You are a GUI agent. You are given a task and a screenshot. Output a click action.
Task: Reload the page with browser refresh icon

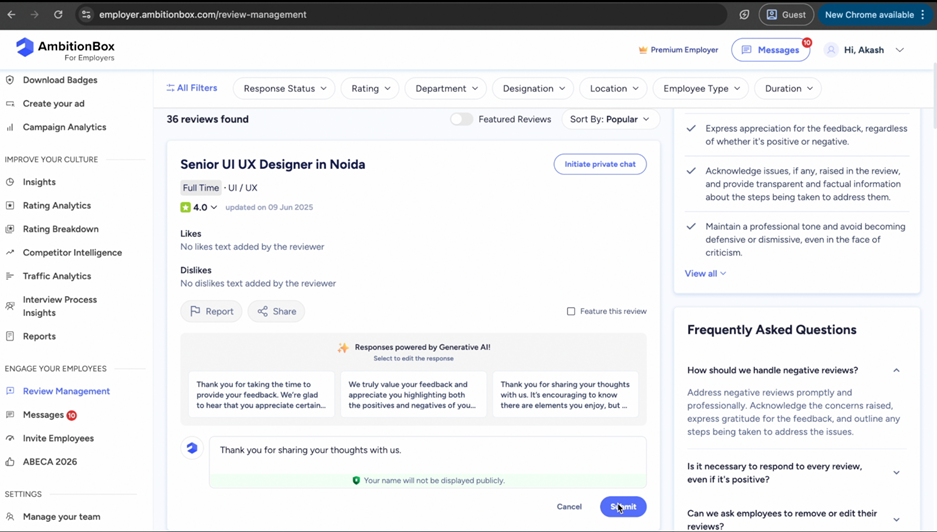pyautogui.click(x=58, y=15)
